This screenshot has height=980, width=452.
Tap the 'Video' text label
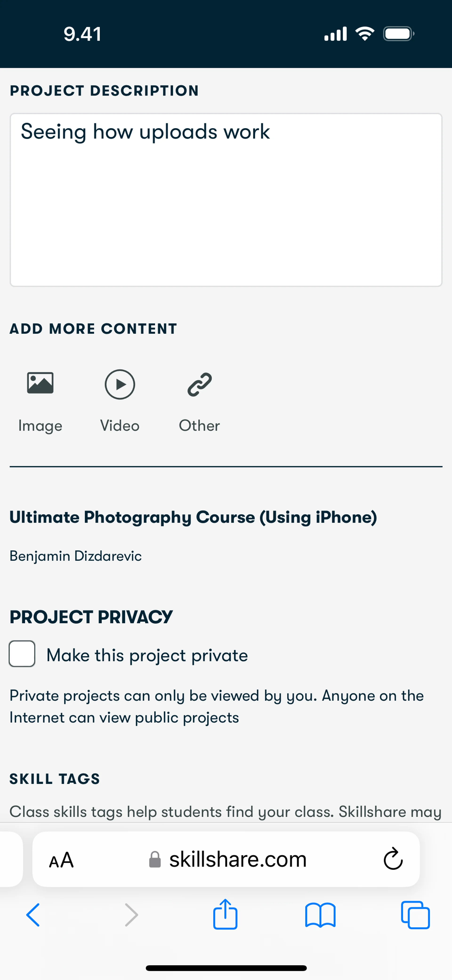119,426
